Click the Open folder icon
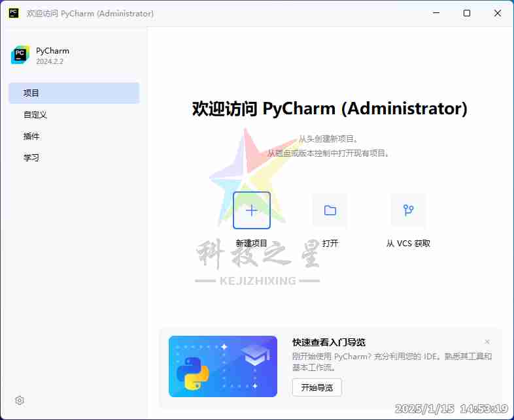Screen dimensions: 514x420 tap(330, 210)
